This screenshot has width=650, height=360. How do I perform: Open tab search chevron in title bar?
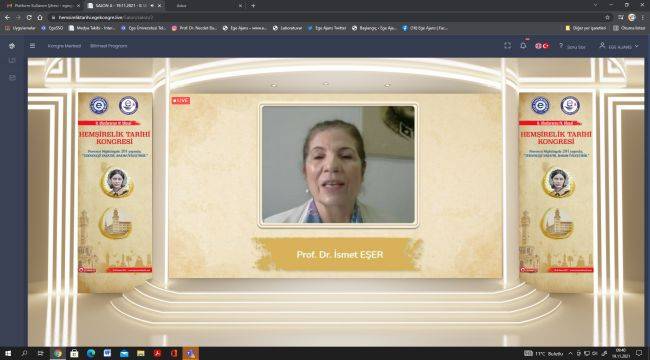pos(596,5)
